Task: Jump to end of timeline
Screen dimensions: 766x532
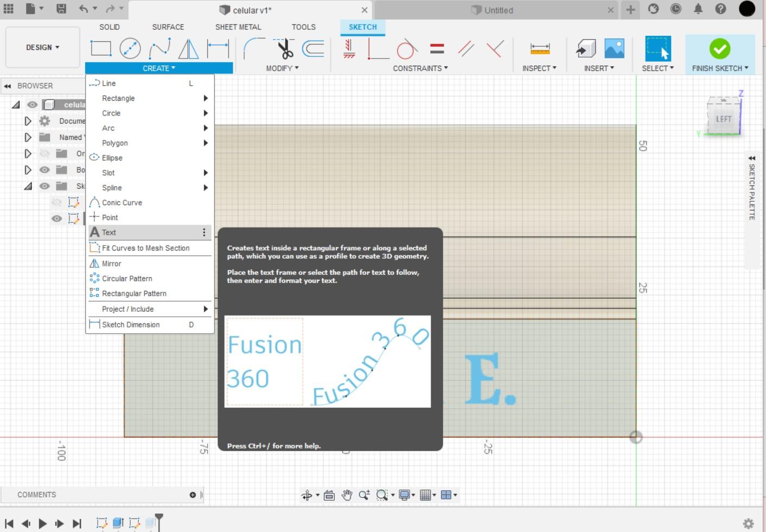Action: 77,523
